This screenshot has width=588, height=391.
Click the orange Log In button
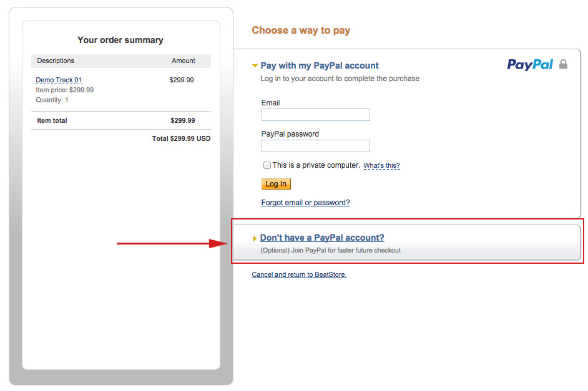[276, 184]
